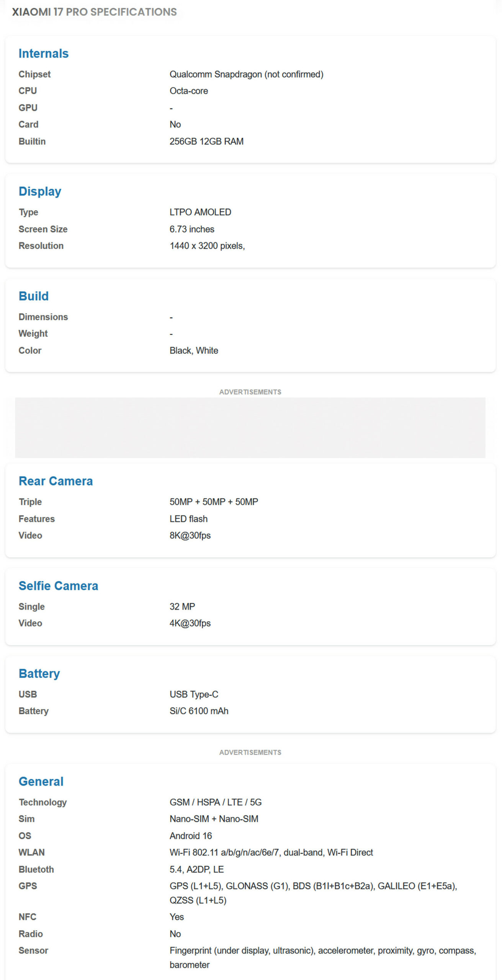Image resolution: width=502 pixels, height=980 pixels.
Task: Select the Display section heading
Action: pos(40,191)
